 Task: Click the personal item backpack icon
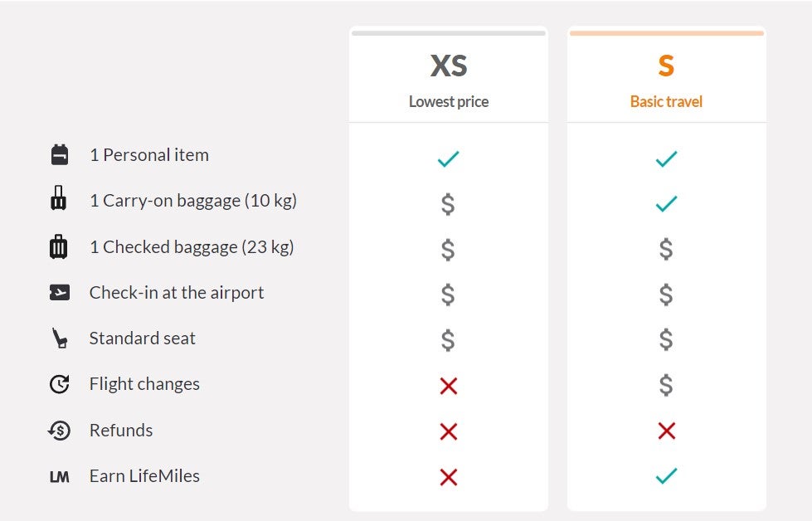coord(60,154)
